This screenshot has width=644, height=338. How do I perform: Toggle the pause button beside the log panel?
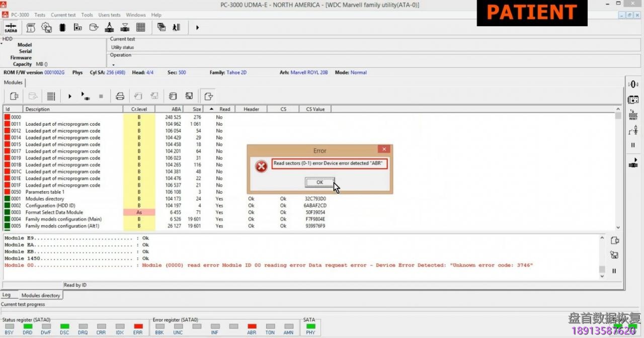point(614,271)
